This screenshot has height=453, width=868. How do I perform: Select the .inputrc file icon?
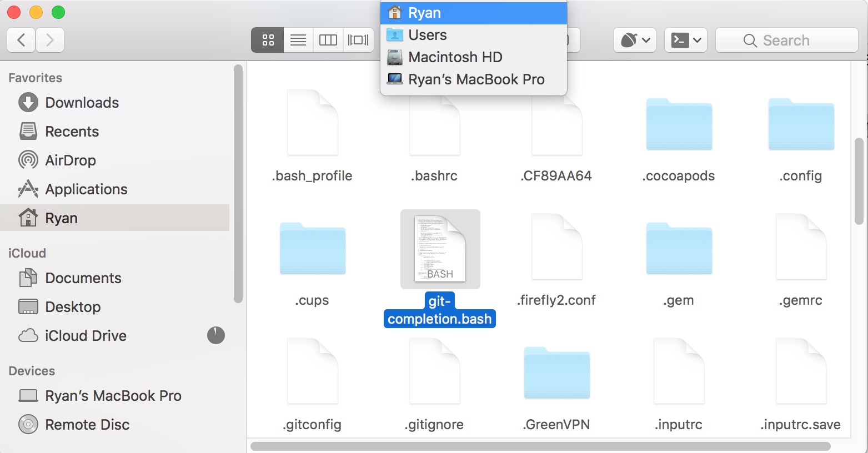(679, 371)
